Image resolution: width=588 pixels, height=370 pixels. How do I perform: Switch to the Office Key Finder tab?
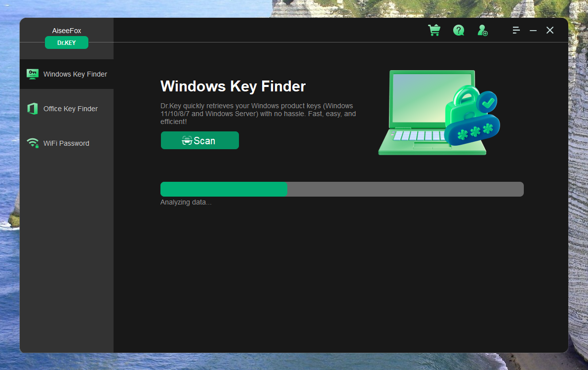tap(70, 108)
